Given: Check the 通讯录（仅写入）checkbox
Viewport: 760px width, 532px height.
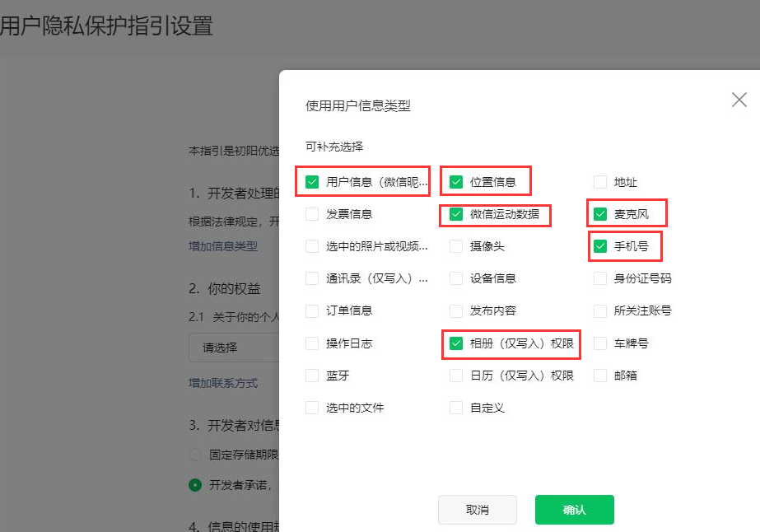Looking at the screenshot, I should pyautogui.click(x=312, y=278).
